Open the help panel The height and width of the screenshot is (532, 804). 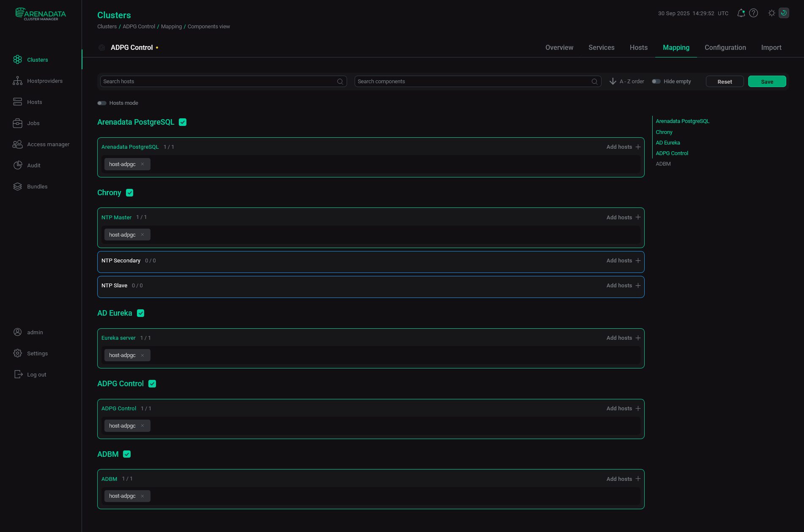[753, 13]
